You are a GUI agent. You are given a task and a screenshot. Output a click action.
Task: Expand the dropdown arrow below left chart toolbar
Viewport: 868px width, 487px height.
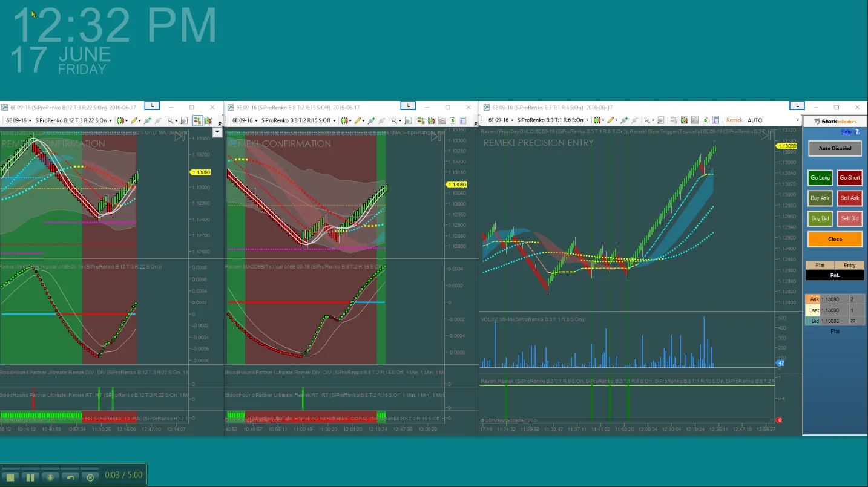(x=218, y=131)
